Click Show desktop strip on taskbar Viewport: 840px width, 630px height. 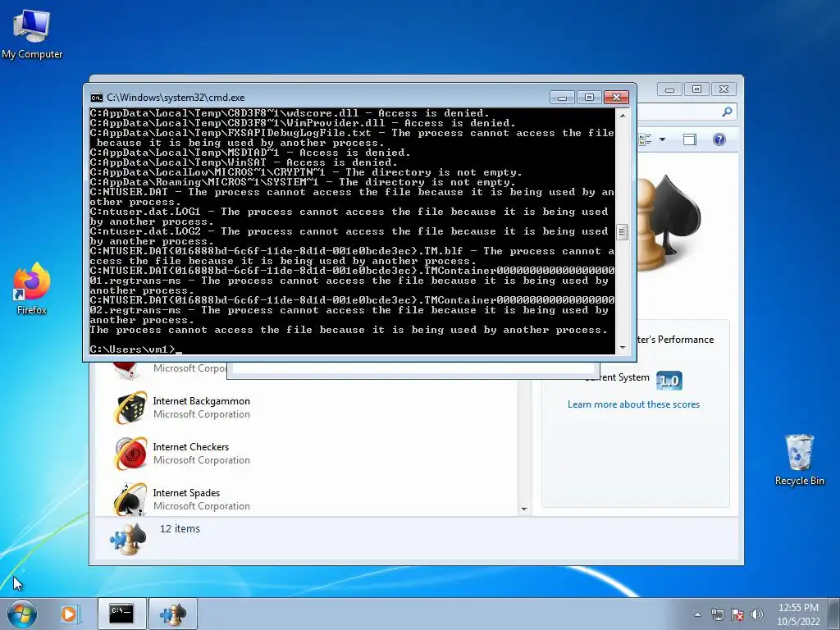(836, 614)
